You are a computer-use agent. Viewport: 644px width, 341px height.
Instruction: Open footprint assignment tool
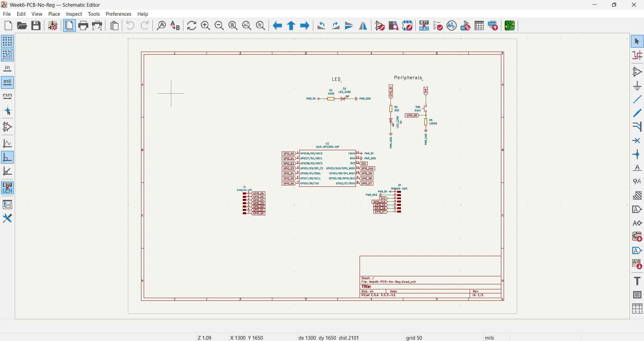(x=465, y=25)
